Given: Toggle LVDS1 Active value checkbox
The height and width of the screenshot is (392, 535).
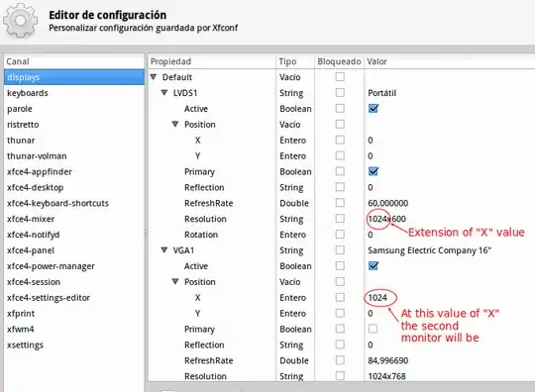Looking at the screenshot, I should pos(374,109).
